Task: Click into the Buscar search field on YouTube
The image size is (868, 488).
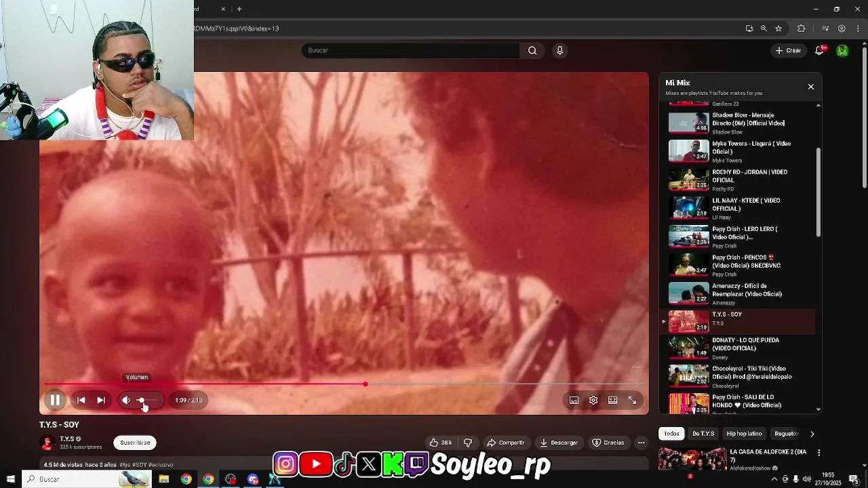Action: (411, 50)
